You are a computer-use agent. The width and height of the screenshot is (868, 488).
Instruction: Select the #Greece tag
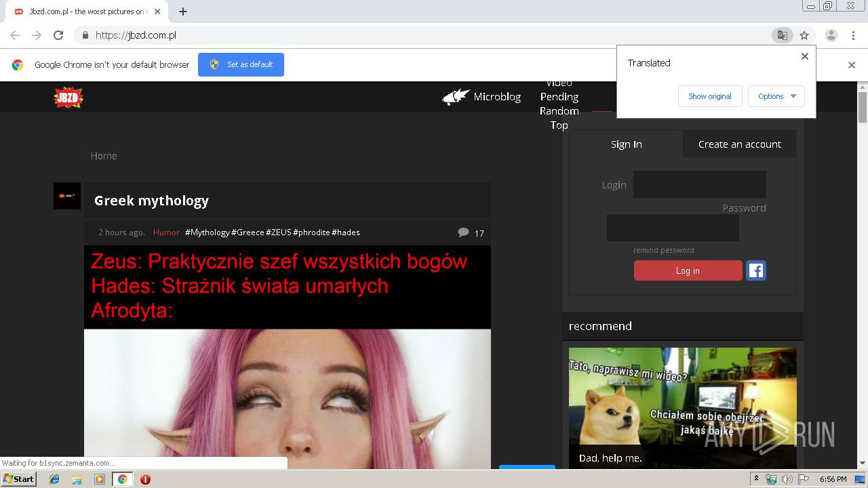point(248,232)
